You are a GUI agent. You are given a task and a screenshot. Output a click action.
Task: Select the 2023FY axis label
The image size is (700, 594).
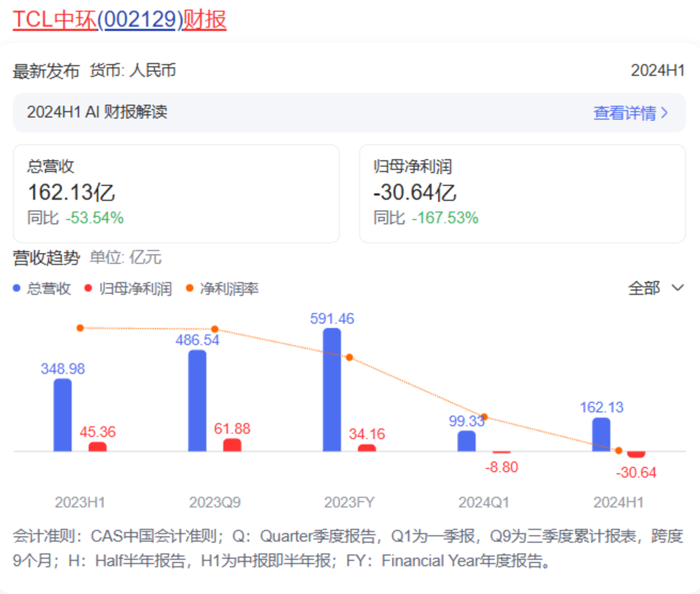pos(349,502)
